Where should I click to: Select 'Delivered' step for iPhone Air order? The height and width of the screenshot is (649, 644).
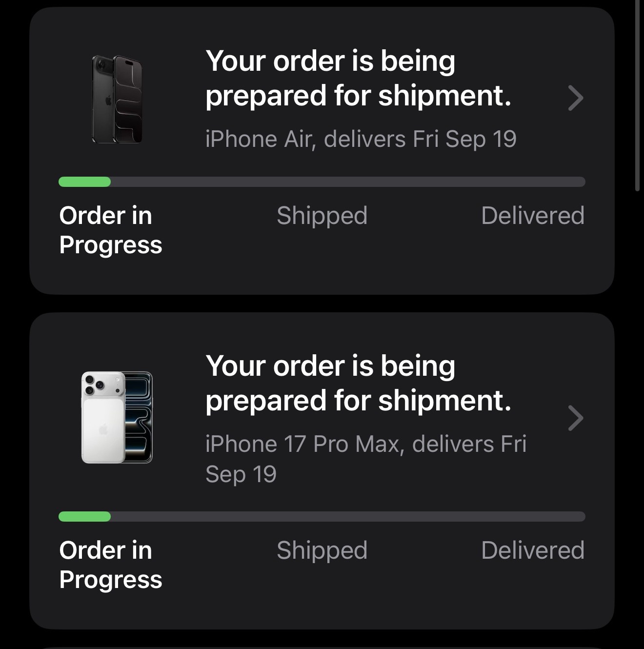[532, 216]
